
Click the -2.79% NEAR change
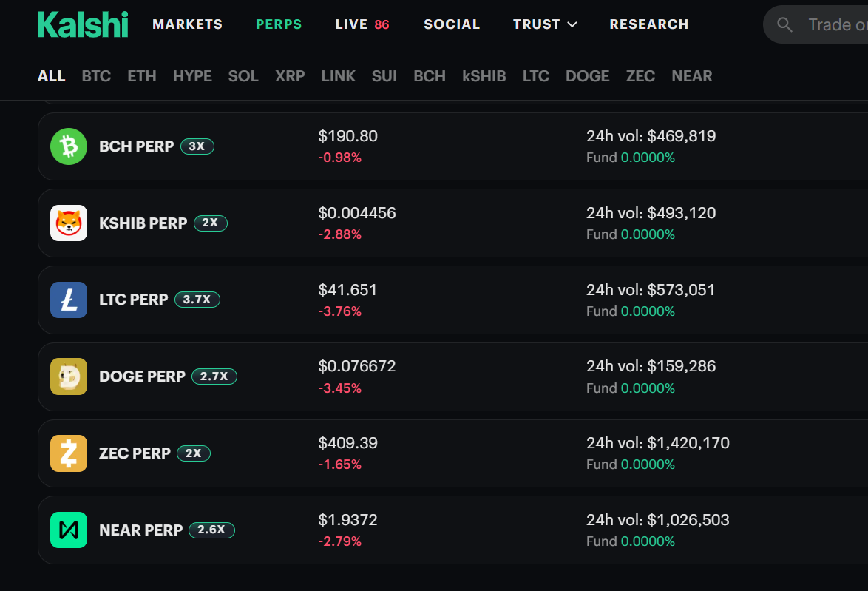[x=340, y=541]
